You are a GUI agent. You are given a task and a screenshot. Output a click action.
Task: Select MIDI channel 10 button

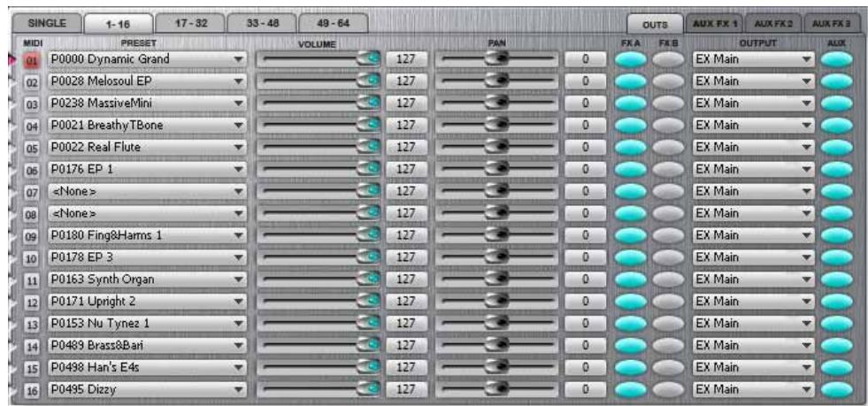pos(32,258)
